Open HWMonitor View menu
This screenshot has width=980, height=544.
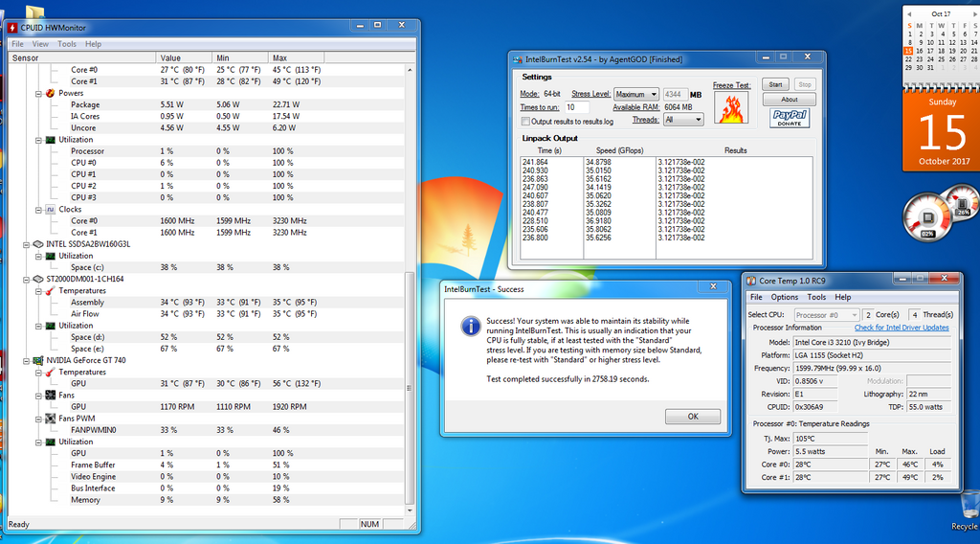pyautogui.click(x=40, y=44)
